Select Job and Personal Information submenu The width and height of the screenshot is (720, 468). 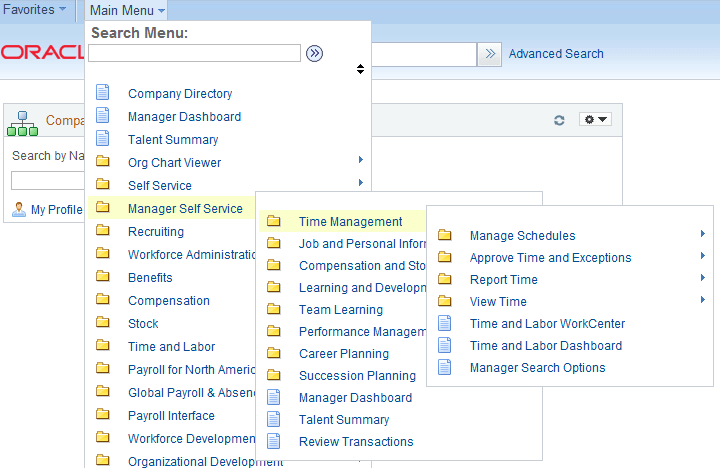tap(362, 243)
